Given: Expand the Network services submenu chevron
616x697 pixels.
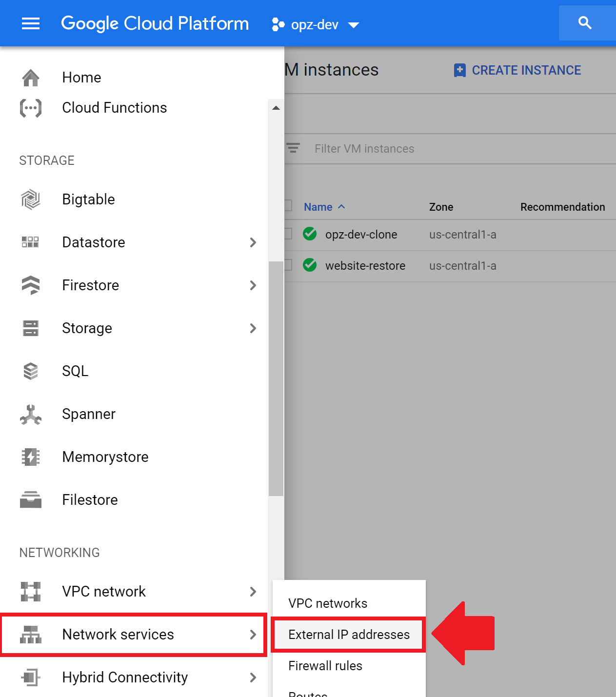Looking at the screenshot, I should [253, 635].
